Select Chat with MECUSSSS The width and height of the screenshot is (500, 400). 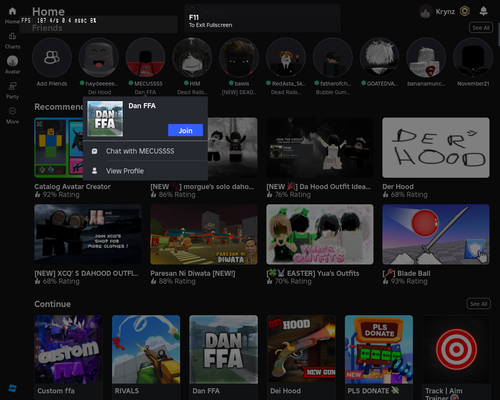(145, 151)
